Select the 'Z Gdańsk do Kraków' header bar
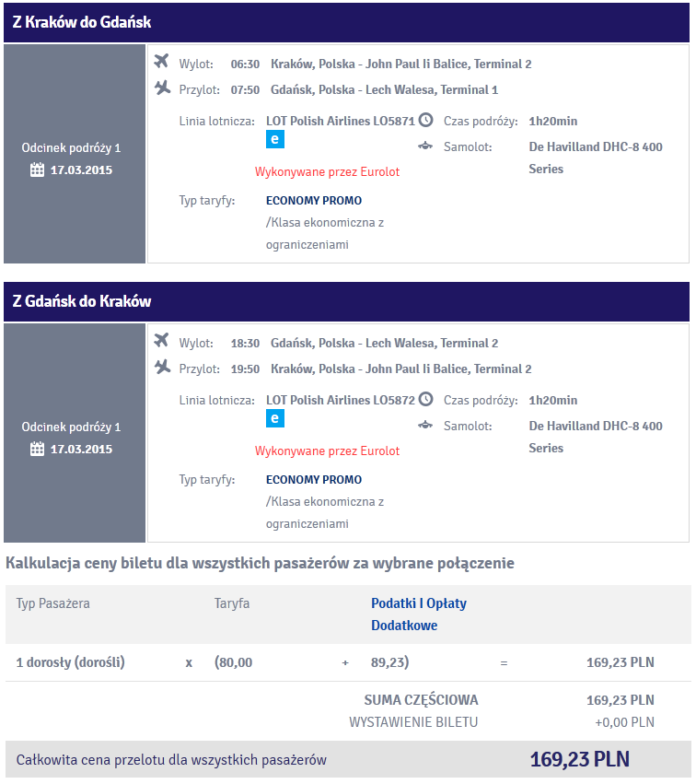696x784 pixels. [x=346, y=301]
